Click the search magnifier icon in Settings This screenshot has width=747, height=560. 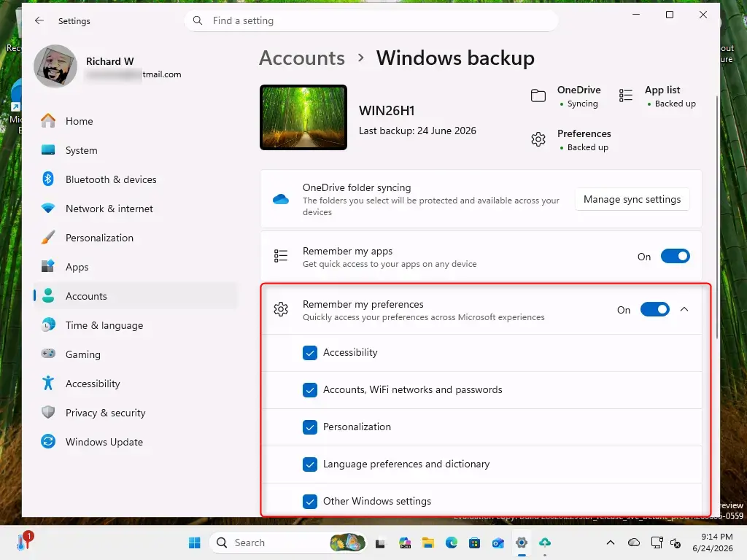[198, 20]
